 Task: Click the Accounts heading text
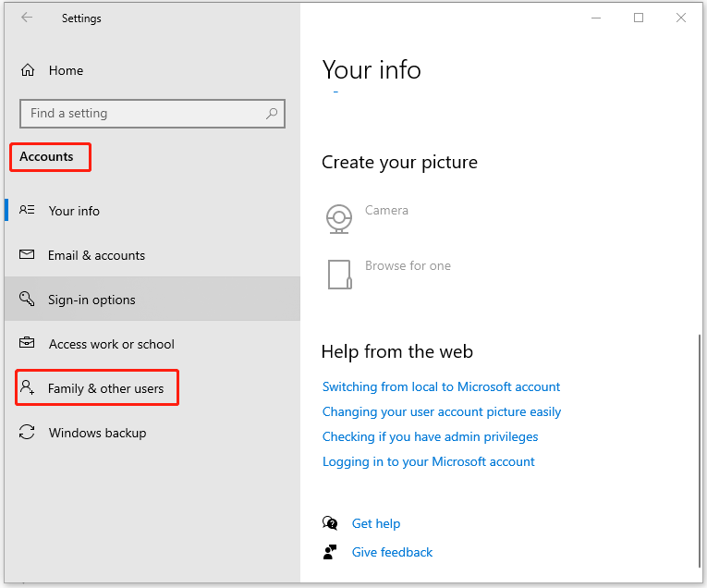tap(46, 157)
